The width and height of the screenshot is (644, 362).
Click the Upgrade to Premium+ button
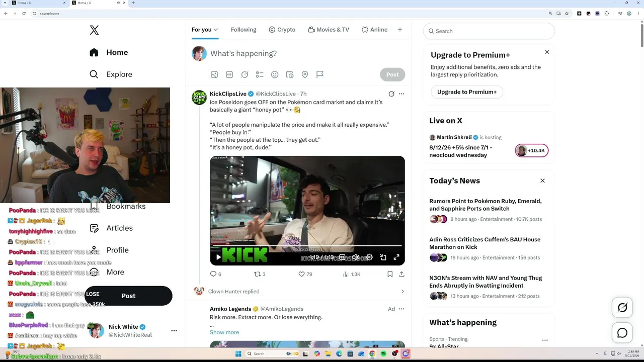click(467, 92)
